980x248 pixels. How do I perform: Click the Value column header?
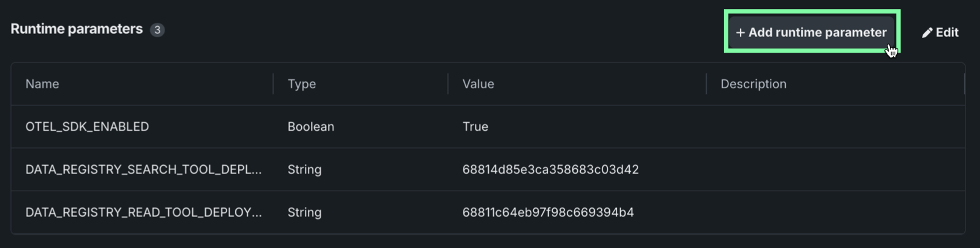coord(479,84)
